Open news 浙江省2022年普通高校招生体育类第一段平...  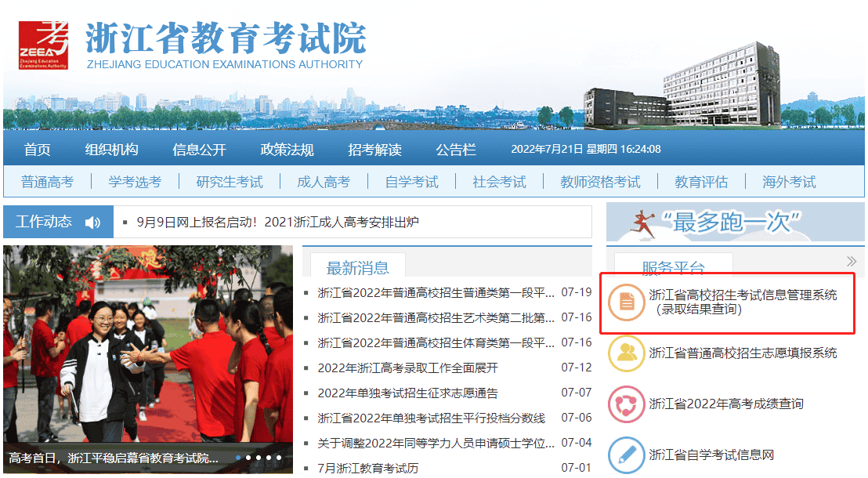(436, 343)
